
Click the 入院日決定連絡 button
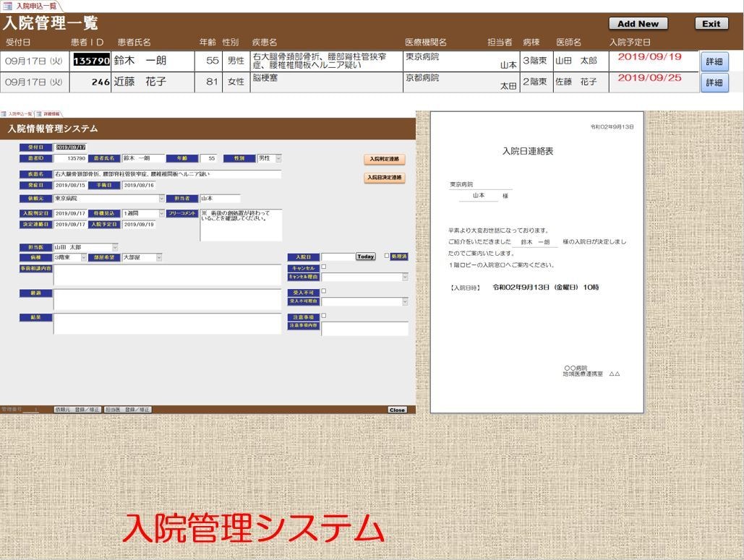385,178
